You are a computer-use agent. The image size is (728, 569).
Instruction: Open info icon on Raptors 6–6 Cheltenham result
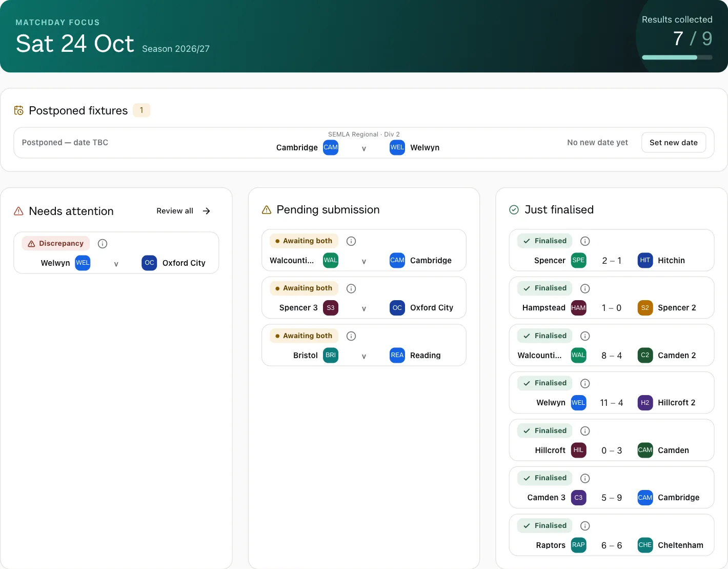(x=585, y=526)
